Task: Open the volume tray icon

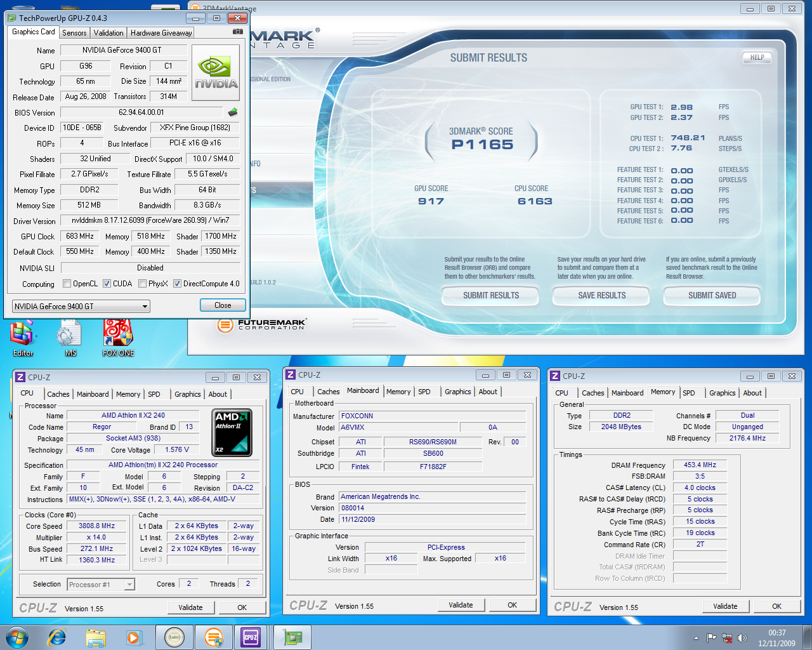Action: pos(742,638)
